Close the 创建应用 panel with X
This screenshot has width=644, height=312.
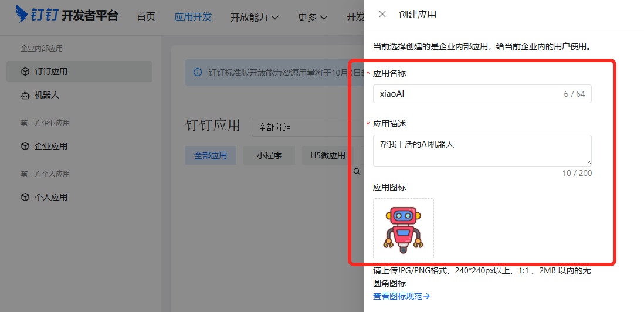pyautogui.click(x=382, y=14)
